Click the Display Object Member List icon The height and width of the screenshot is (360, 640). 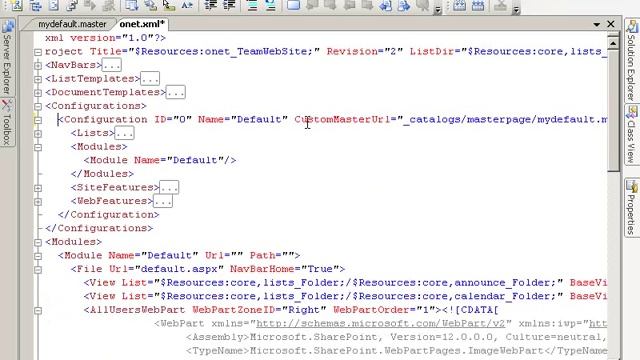[x=131, y=5]
